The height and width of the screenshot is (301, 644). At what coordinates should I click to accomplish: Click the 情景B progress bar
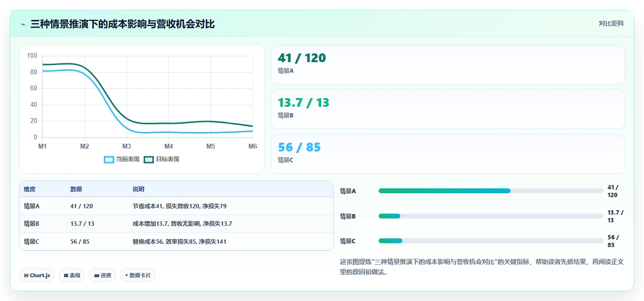point(491,216)
